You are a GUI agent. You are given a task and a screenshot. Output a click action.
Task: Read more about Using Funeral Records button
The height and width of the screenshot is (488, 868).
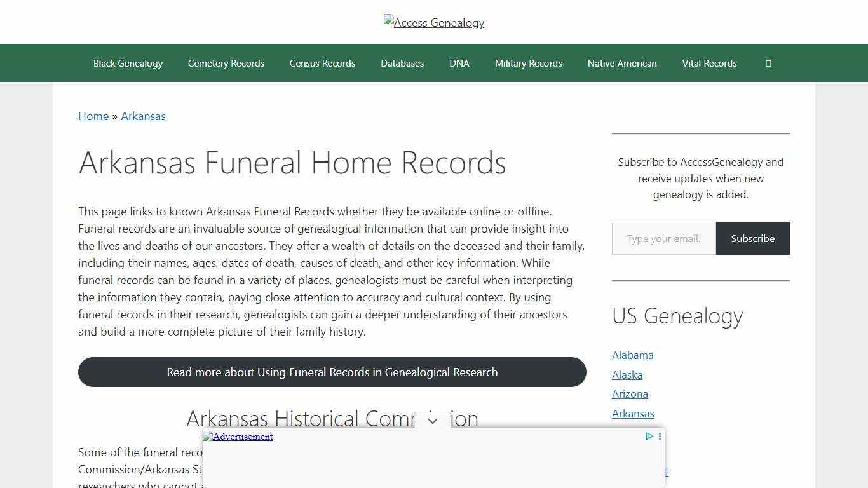(332, 372)
